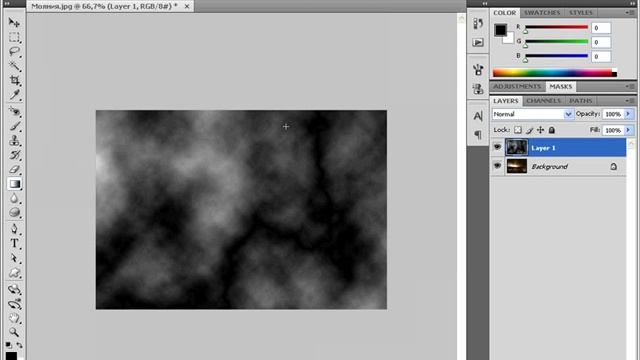Switch to the Adjustments tab
This screenshot has width=640, height=360.
pyautogui.click(x=517, y=87)
